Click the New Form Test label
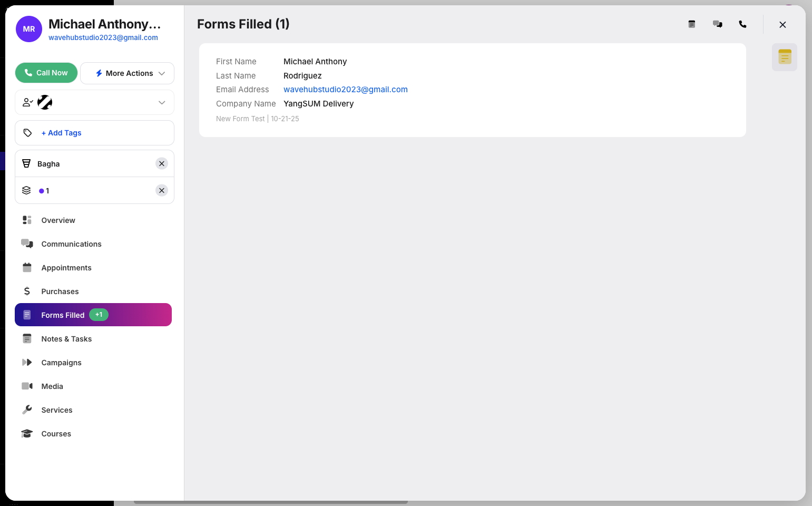The height and width of the screenshot is (506, 812). (x=240, y=119)
